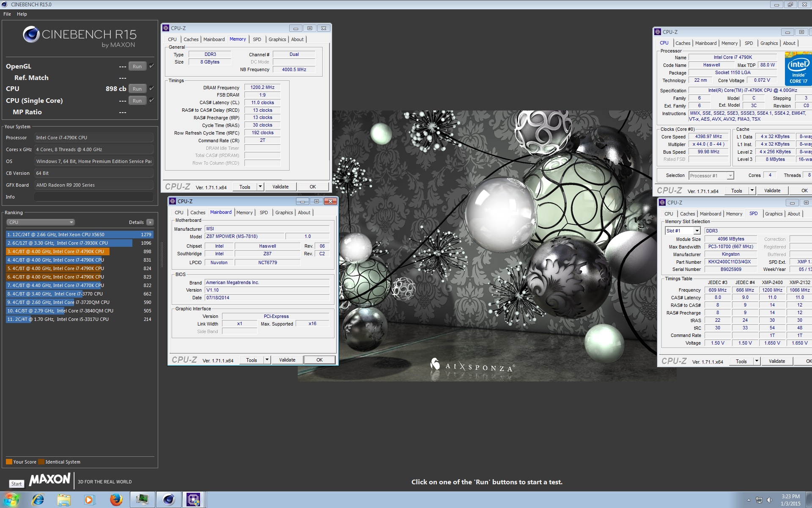Click Tools button in CPU window

tap(737, 190)
